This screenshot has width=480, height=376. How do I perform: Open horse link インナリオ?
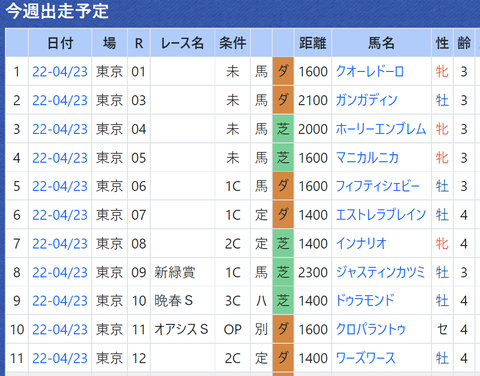(361, 244)
